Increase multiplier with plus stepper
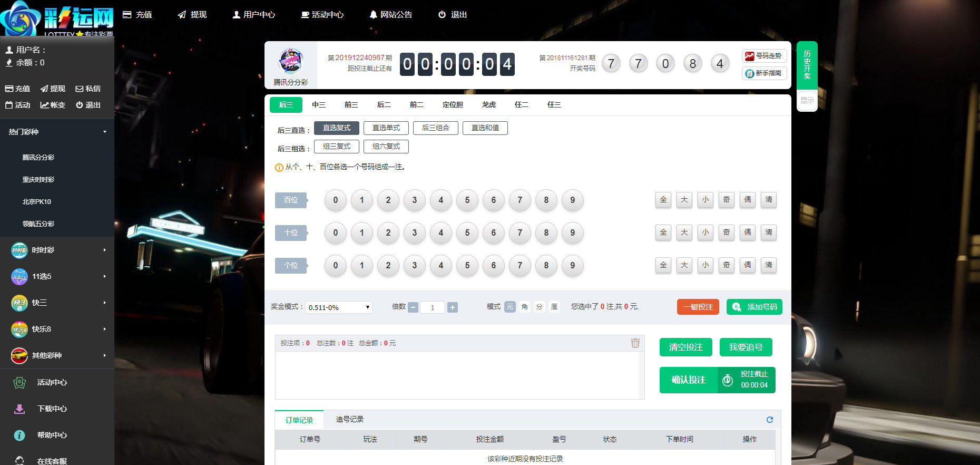980x465 pixels. click(x=452, y=307)
